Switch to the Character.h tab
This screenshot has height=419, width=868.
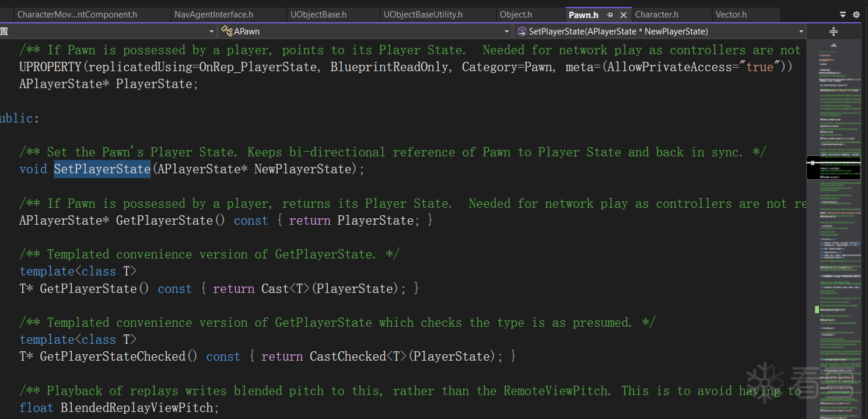[656, 15]
